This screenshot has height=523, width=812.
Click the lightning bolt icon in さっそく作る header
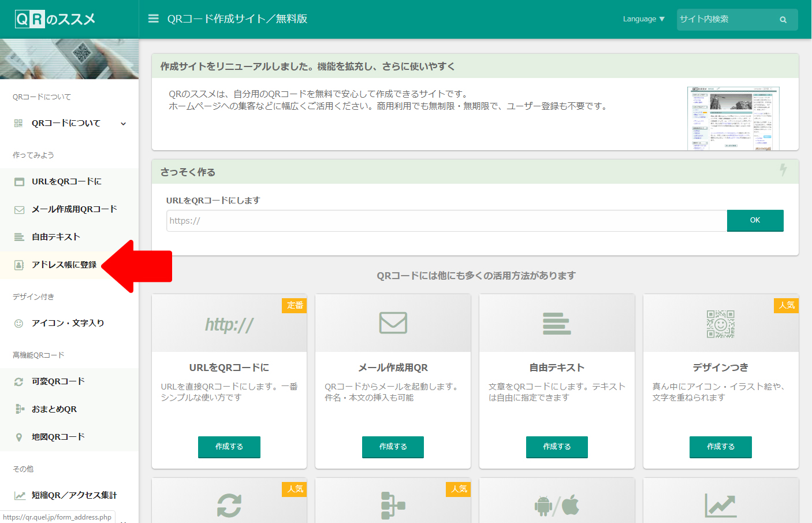coord(783,170)
